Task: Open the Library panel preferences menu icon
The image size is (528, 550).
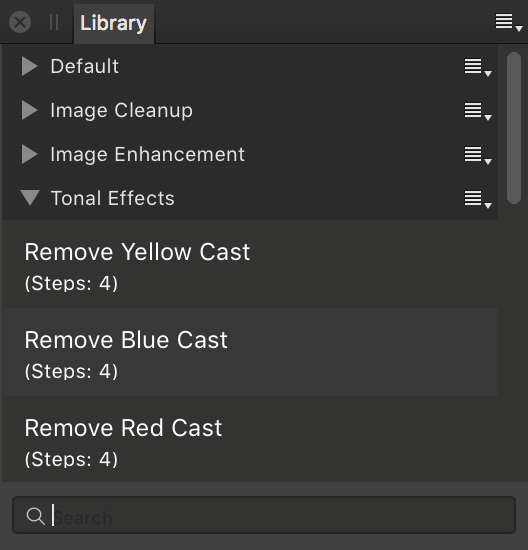Action: click(x=508, y=22)
